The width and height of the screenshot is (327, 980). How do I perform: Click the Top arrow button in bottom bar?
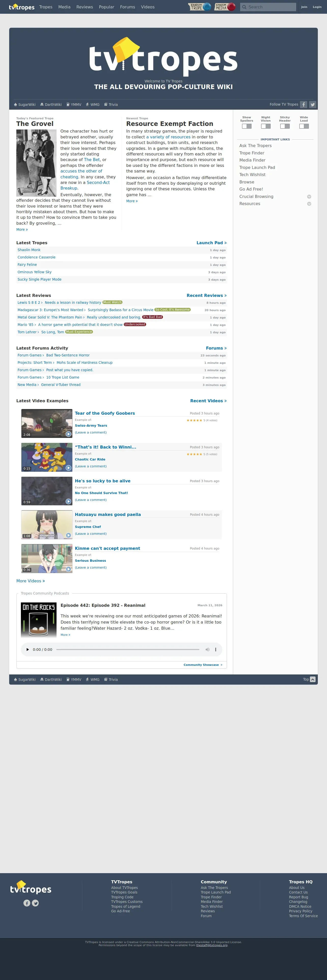tap(312, 679)
